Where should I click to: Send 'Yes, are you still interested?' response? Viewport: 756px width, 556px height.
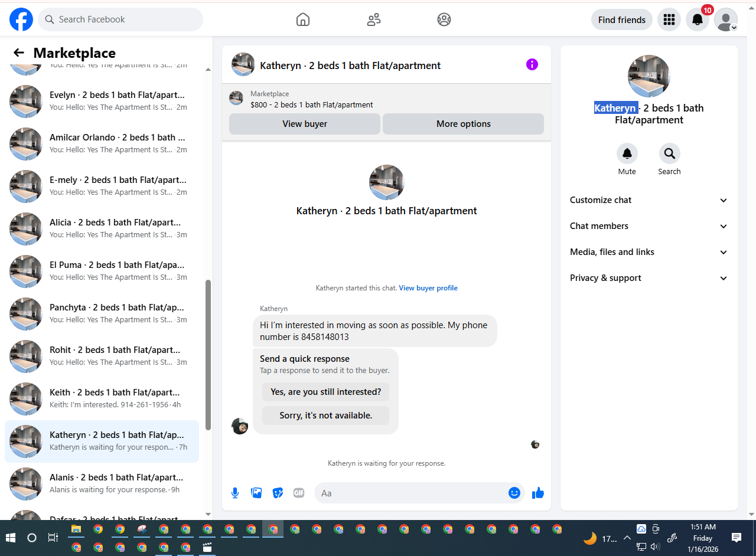point(326,392)
